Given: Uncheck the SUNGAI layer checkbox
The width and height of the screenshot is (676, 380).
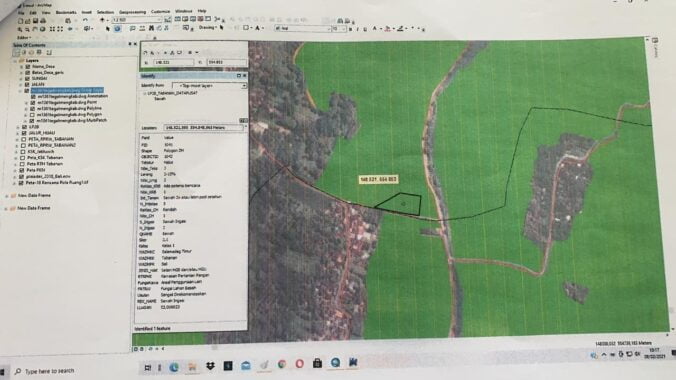Looking at the screenshot, I should tap(28, 79).
